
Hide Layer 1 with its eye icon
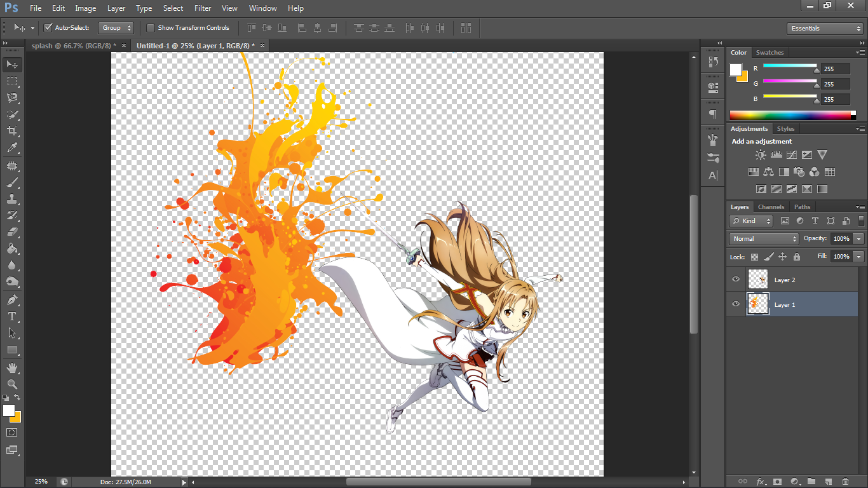pos(735,304)
